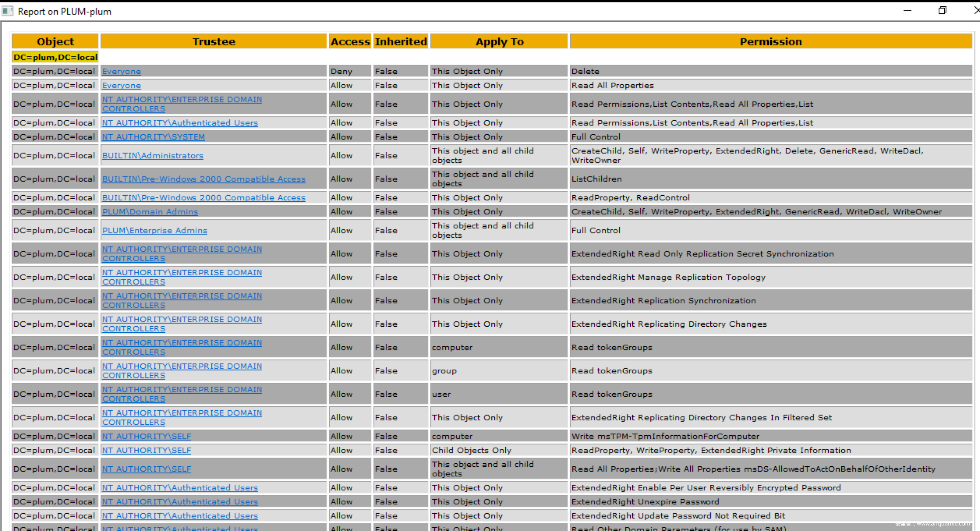Open the PLUM\Enterprise Admins link
This screenshot has height=531, width=980.
154,231
